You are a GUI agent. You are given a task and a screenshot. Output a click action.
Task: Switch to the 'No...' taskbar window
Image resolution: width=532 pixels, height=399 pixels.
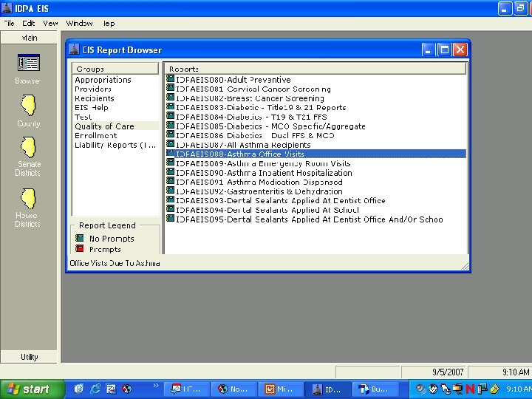coord(233,389)
